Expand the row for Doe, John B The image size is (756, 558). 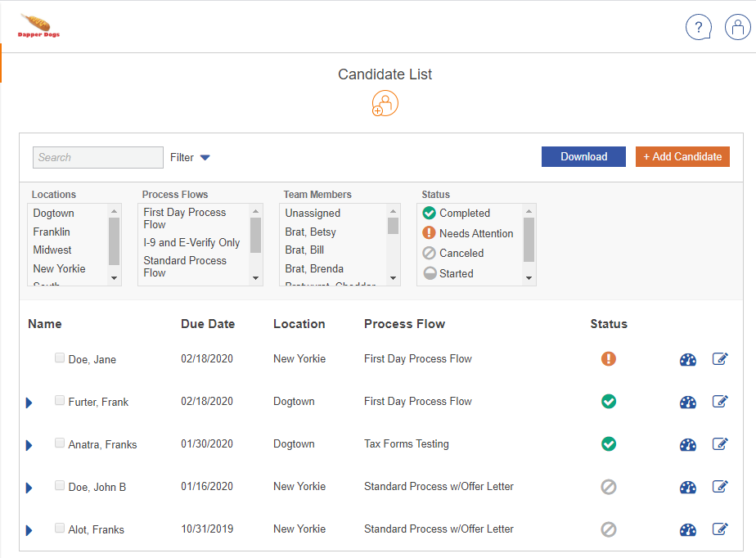tap(29, 487)
